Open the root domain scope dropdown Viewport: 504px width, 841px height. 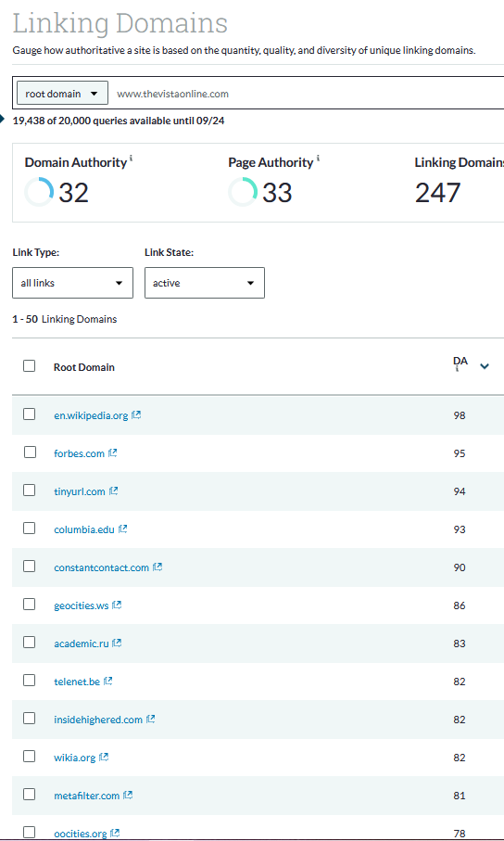62,94
